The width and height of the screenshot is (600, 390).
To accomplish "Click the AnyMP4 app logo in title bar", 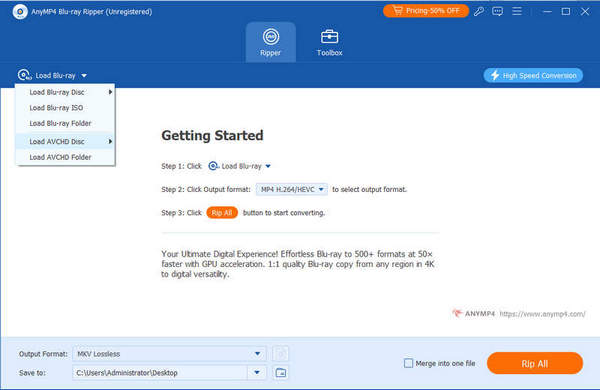I will click(20, 11).
